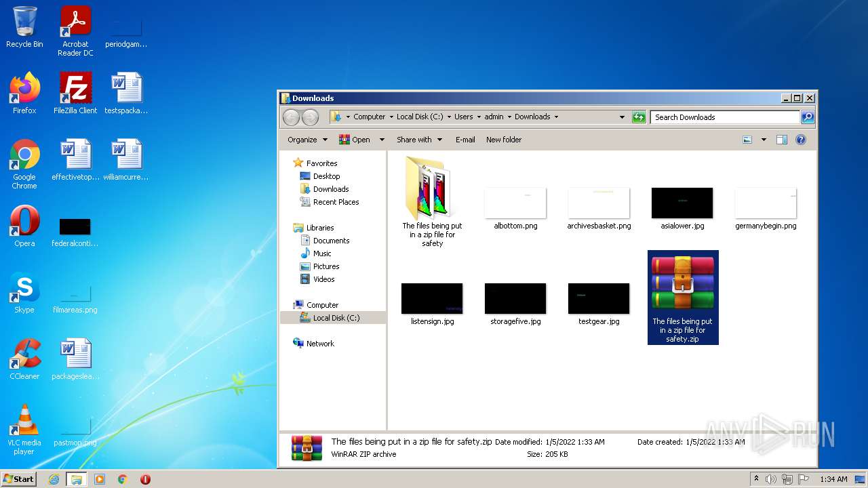Open FileZilla Client desktop shortcut
The width and height of the screenshot is (868, 488).
75,93
